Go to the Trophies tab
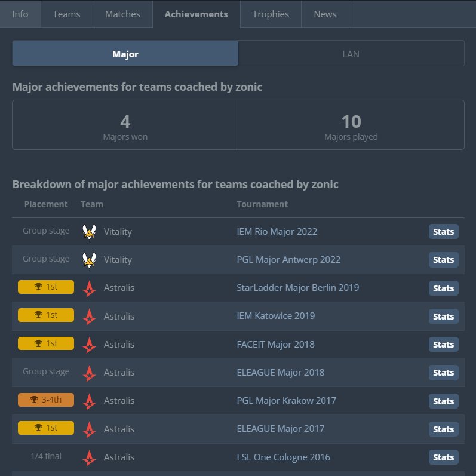Viewport: 476px width, 476px height. pyautogui.click(x=271, y=14)
